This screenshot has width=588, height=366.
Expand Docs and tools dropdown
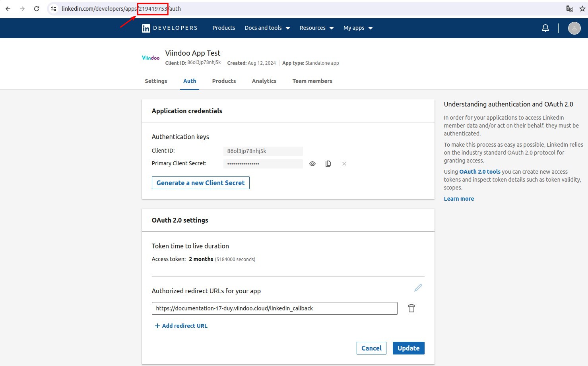tap(267, 28)
